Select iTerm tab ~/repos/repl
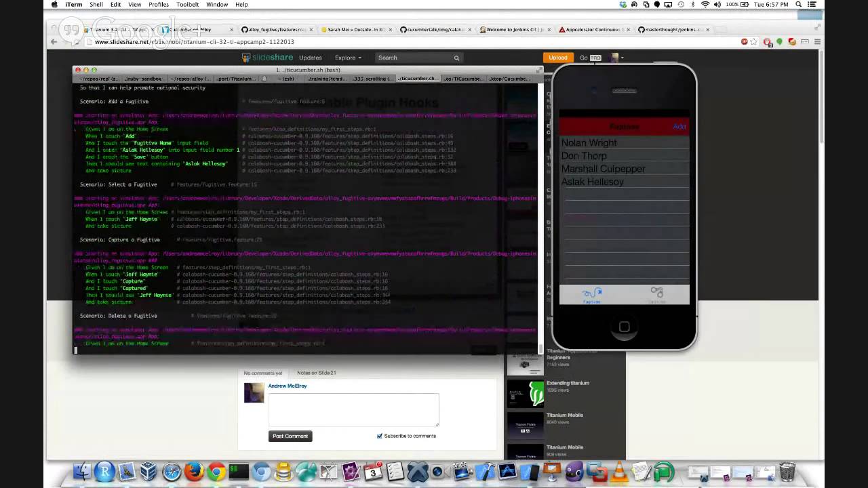 coord(99,79)
